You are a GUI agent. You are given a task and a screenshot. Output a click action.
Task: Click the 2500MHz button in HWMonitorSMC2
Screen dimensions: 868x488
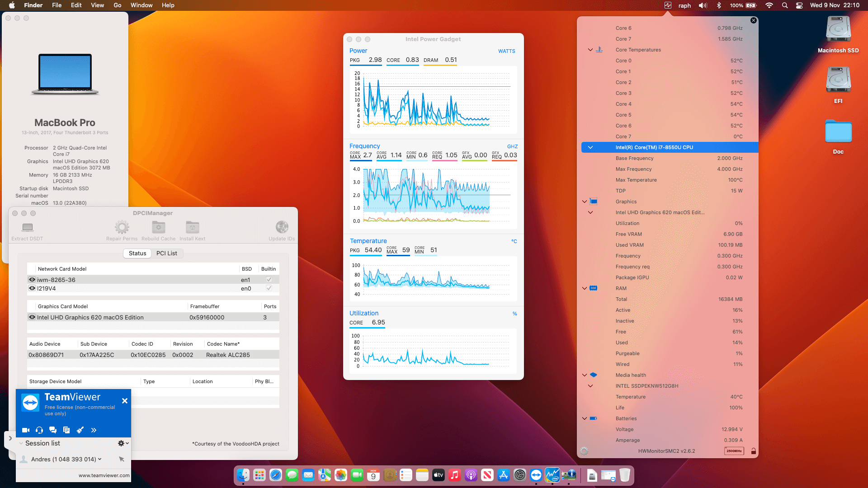point(734,451)
